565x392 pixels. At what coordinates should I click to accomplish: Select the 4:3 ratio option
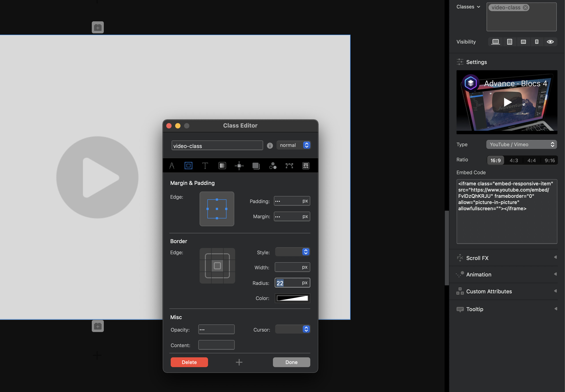(x=514, y=160)
